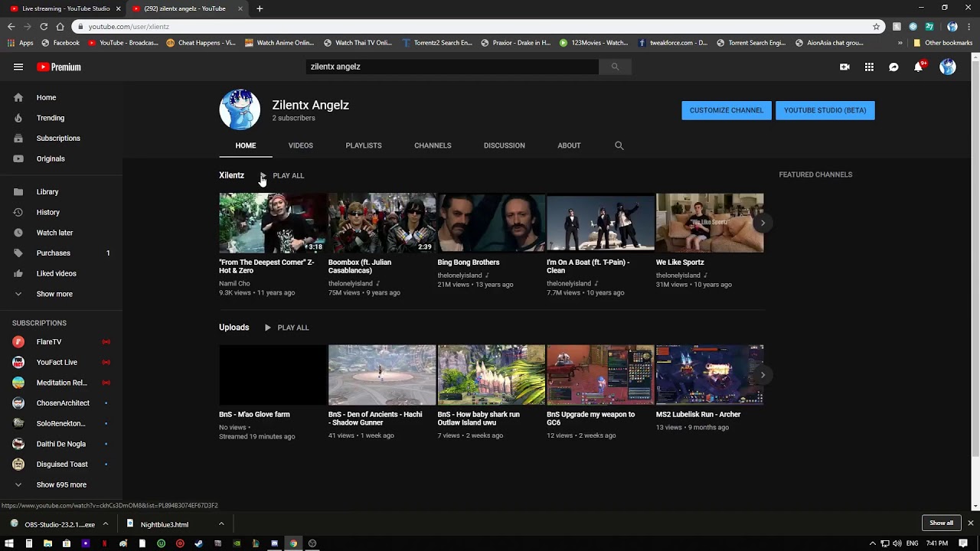Go back with the browser back arrow
980x551 pixels.
point(11,27)
